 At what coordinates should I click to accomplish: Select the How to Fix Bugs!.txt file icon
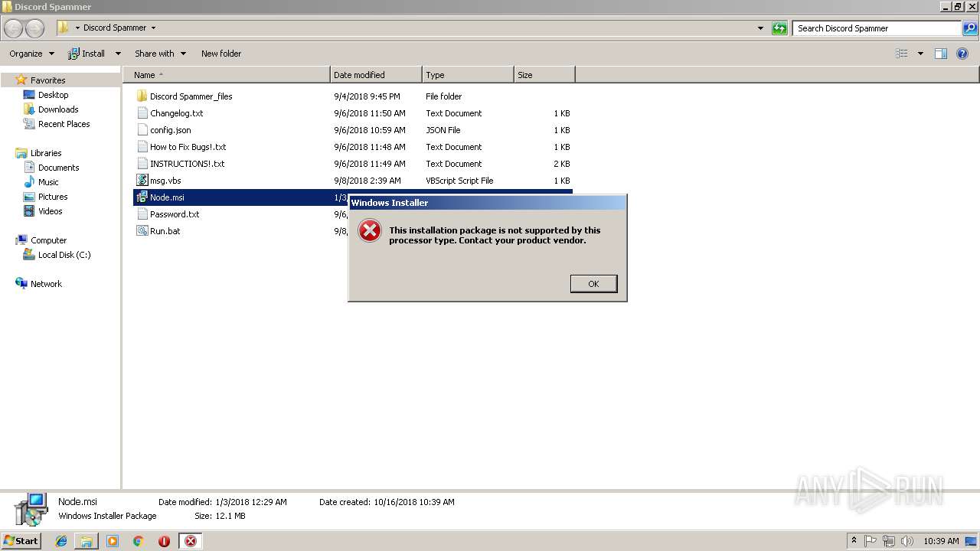(x=142, y=147)
